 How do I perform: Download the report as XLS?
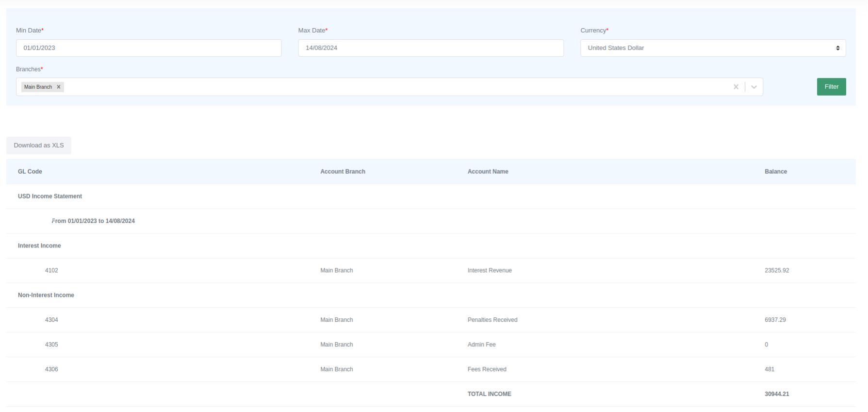[39, 146]
